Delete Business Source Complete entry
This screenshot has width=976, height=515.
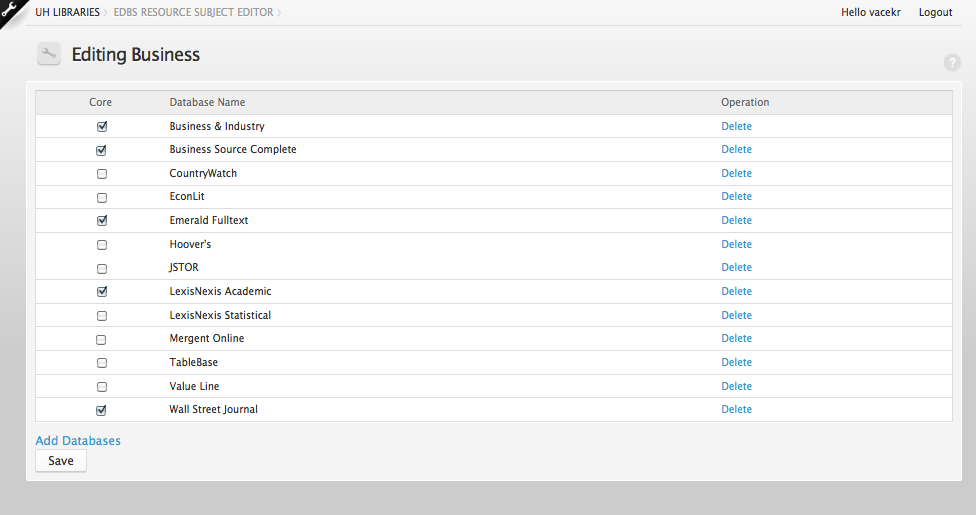(x=736, y=149)
